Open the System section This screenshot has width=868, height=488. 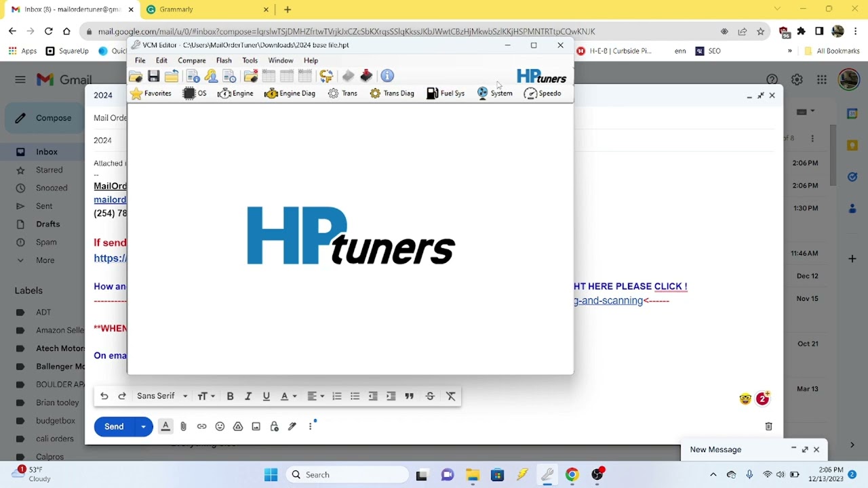click(495, 94)
